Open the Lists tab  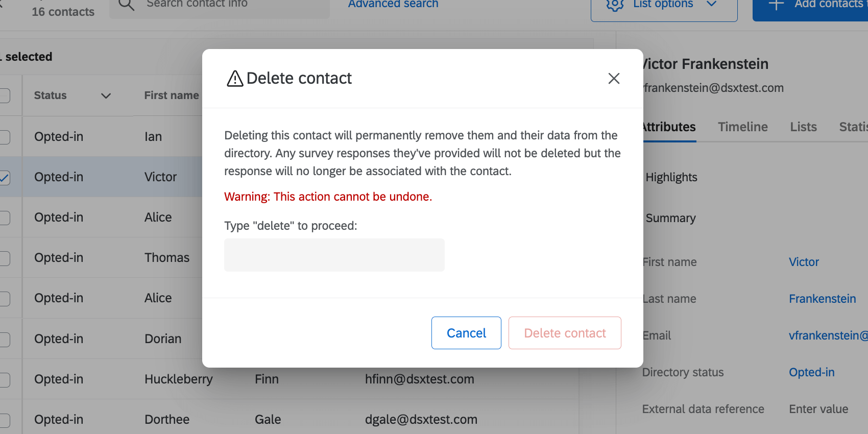coord(803,127)
